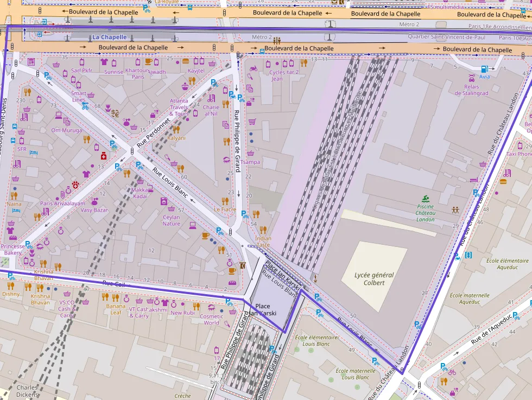Click the Place Jan Karski label
Image resolution: width=532 pixels, height=400 pixels.
(x=263, y=309)
